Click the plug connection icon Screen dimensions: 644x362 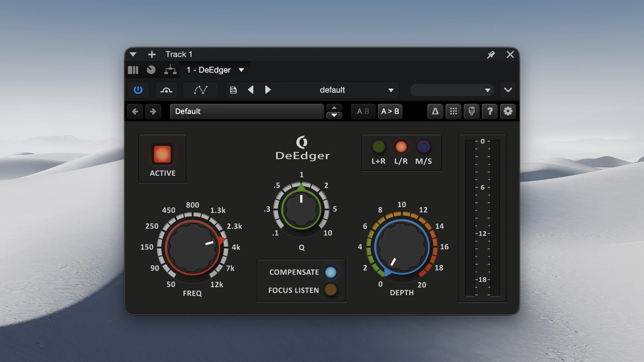point(472,111)
